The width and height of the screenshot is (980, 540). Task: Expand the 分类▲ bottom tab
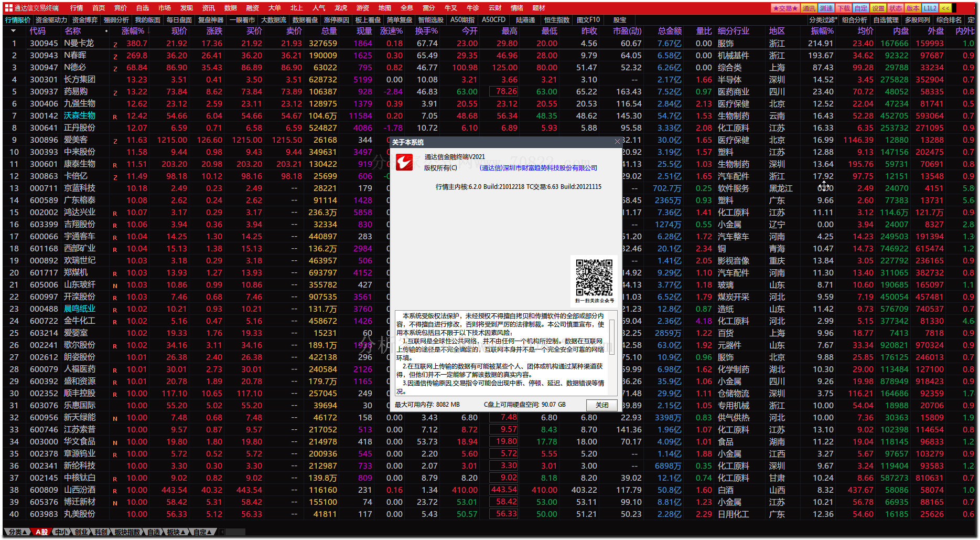click(17, 532)
